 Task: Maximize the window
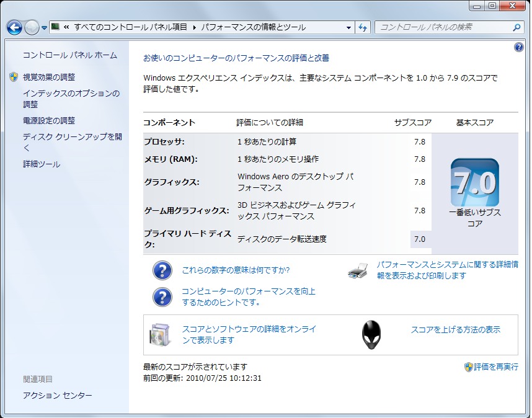(493, 6)
